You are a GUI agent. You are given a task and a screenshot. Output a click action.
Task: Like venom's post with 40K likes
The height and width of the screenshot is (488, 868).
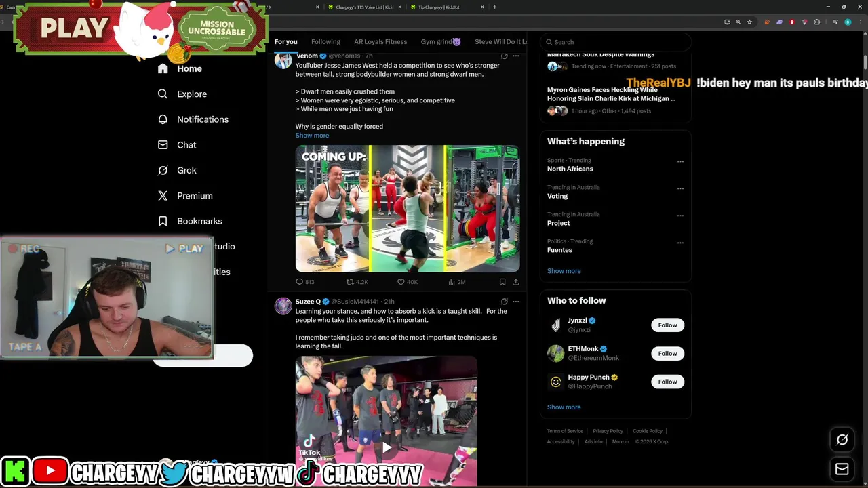[x=407, y=282]
